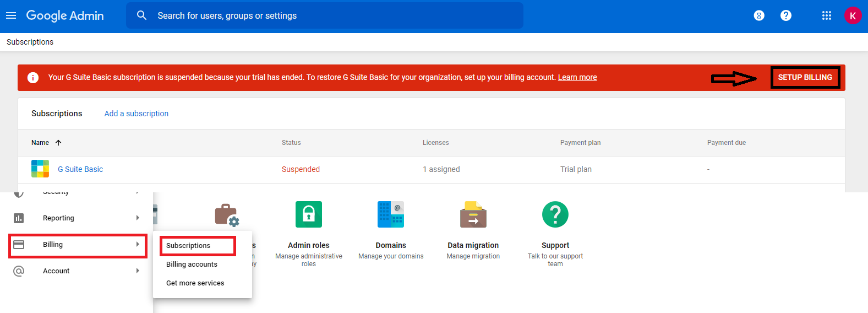
Task: Click the Google Admin logo
Action: (65, 15)
